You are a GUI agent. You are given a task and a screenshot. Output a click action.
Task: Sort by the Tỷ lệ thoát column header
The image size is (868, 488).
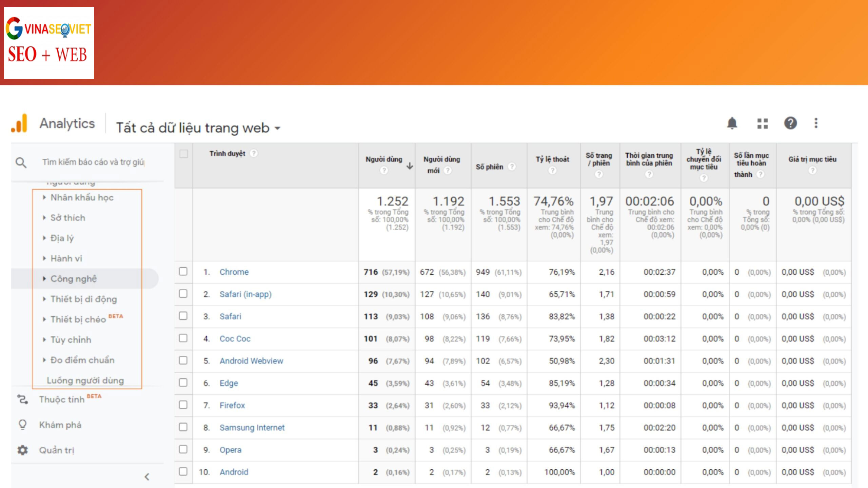[552, 159]
